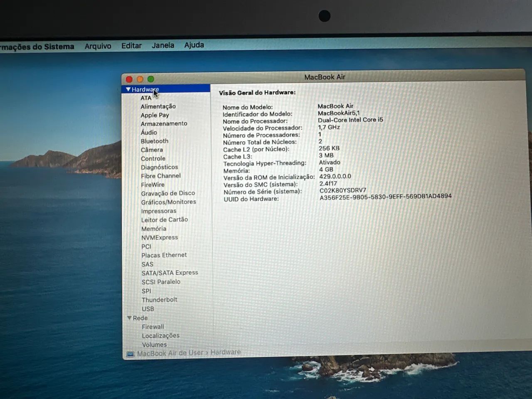Open the Arquivo menu
This screenshot has width=532, height=399.
coord(98,46)
